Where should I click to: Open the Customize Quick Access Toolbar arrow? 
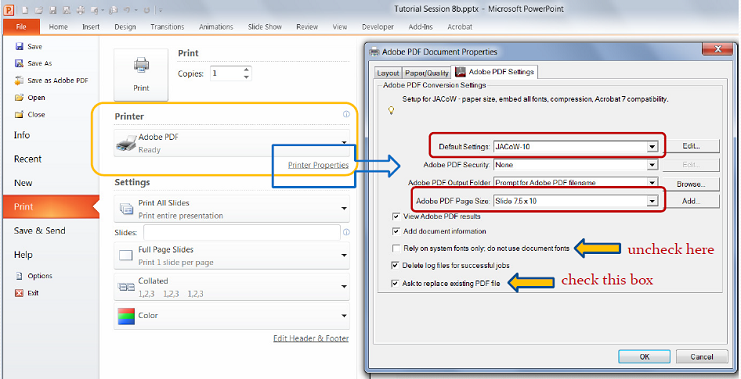(161, 10)
